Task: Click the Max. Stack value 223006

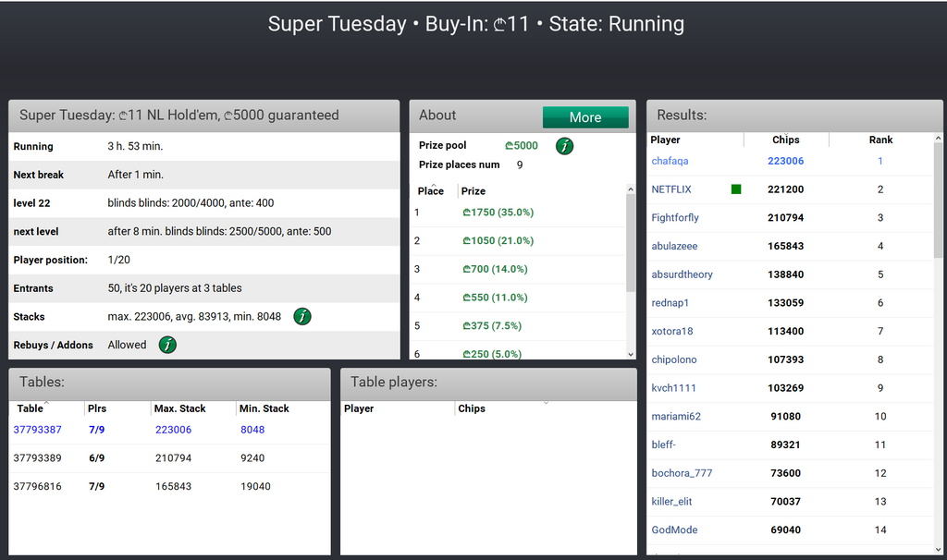Action: pyautogui.click(x=173, y=430)
